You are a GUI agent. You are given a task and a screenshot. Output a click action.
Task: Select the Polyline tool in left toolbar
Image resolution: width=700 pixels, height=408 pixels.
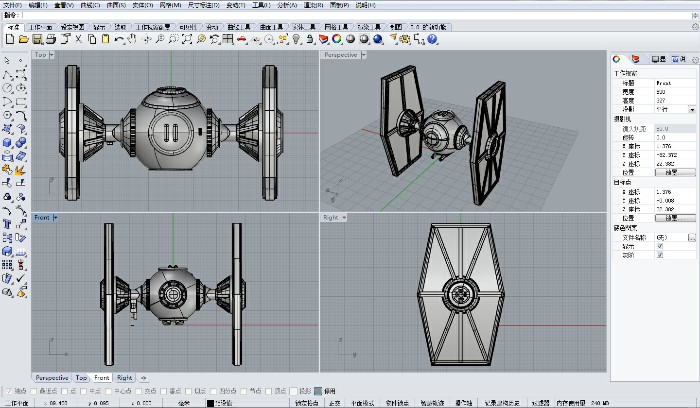click(7, 74)
